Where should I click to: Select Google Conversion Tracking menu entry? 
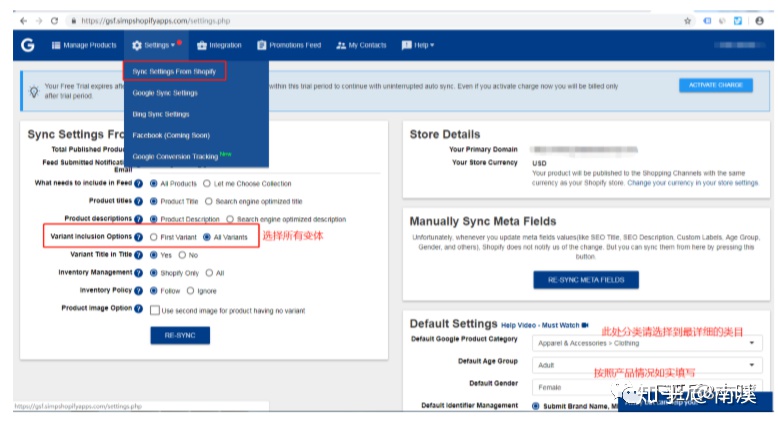coord(175,156)
